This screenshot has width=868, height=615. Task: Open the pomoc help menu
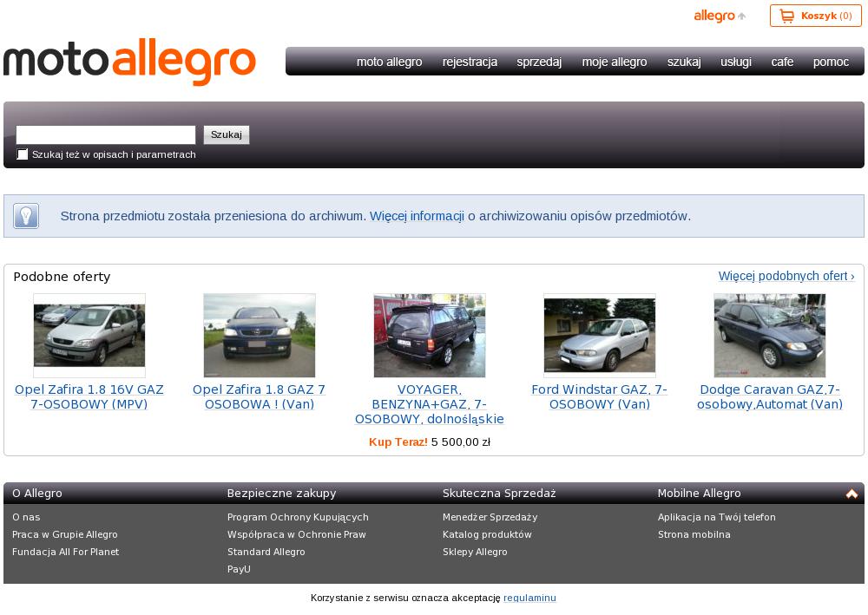[831, 62]
